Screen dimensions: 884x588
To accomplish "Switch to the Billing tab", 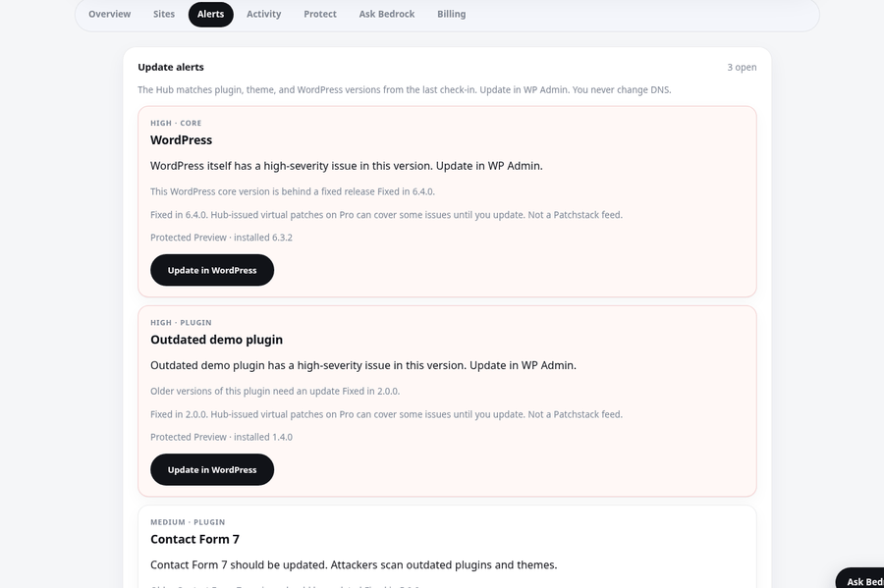I will [452, 14].
